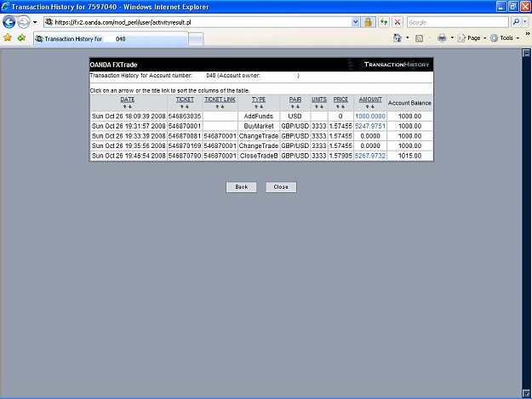Click the Close button below the table
The width and height of the screenshot is (532, 399).
click(x=281, y=187)
